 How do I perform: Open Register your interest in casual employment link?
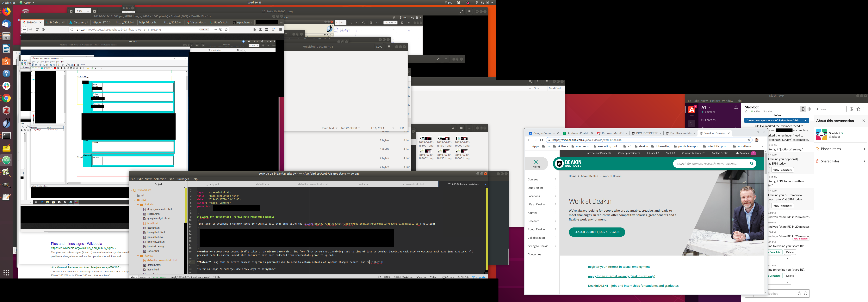(619, 267)
